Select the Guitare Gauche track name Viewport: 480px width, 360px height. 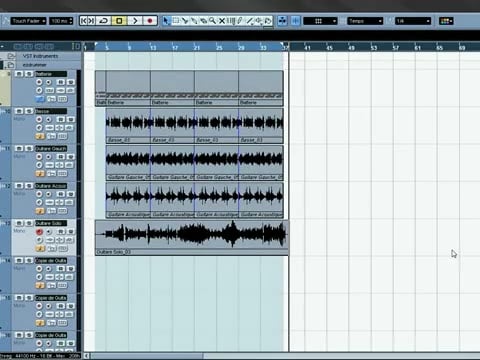(51, 148)
